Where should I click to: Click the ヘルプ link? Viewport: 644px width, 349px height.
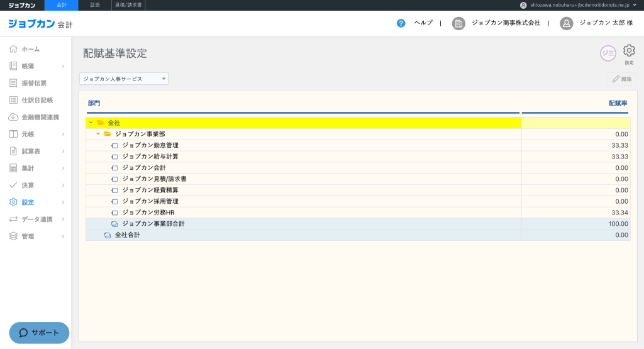(x=423, y=23)
